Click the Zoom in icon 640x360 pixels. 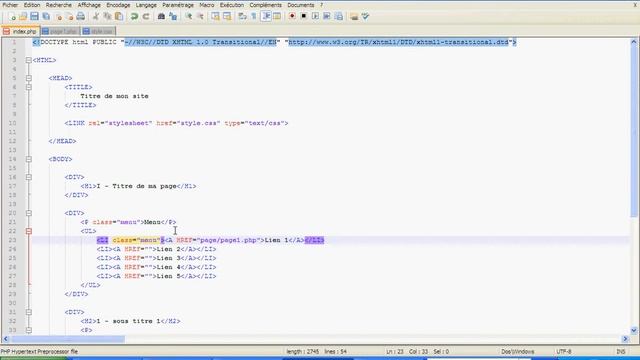[x=189, y=17]
